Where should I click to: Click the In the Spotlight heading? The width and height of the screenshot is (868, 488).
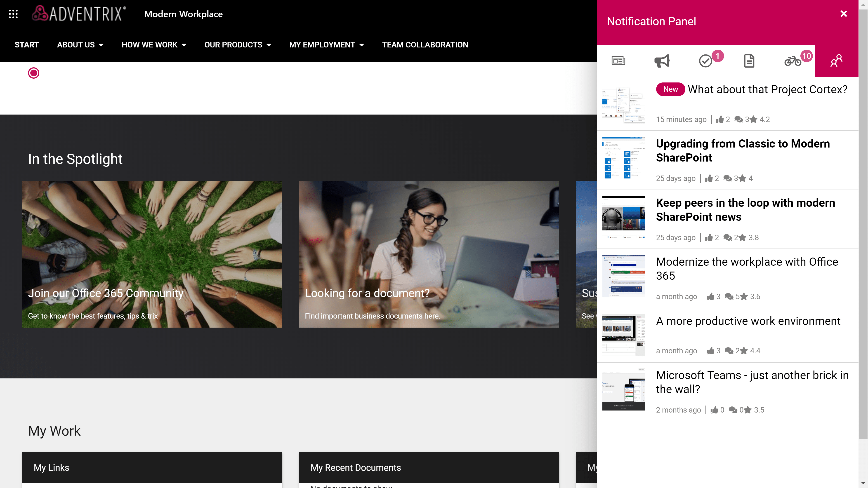pyautogui.click(x=75, y=159)
